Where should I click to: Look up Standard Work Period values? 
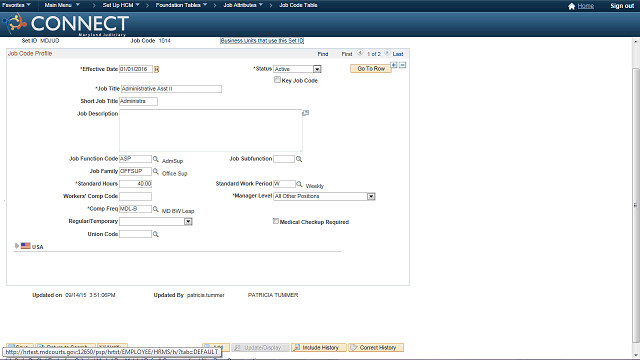click(299, 184)
